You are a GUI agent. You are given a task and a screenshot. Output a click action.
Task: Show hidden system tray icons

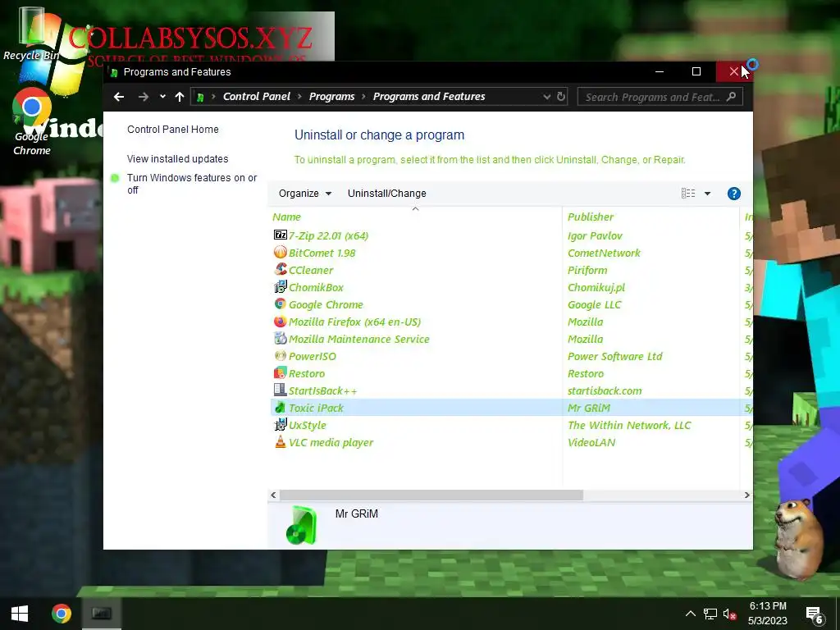point(691,614)
